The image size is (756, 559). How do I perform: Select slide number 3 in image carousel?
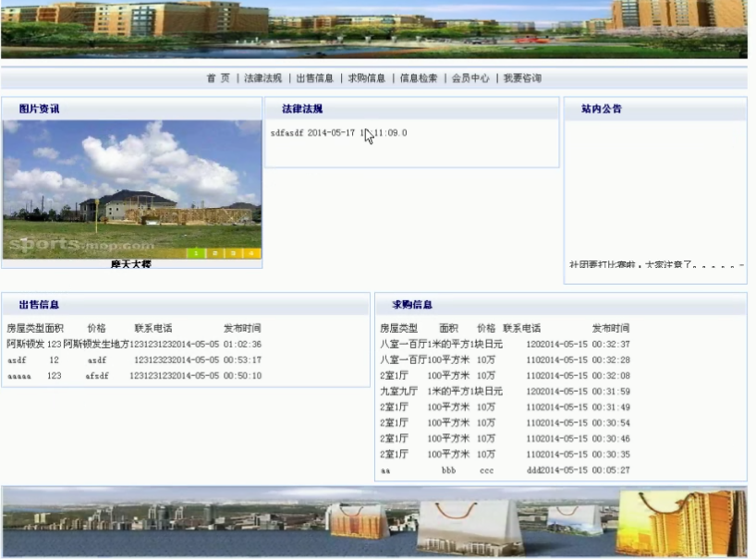pos(233,253)
